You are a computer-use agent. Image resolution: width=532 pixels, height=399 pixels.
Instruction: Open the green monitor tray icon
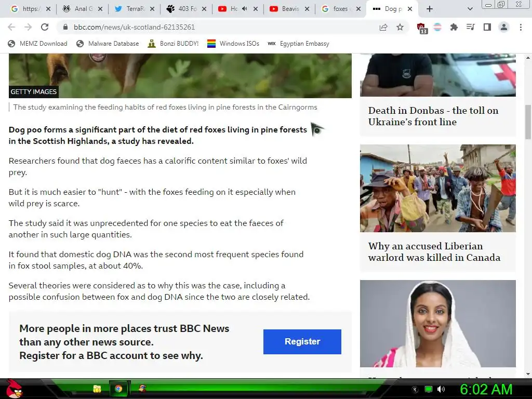(x=429, y=389)
